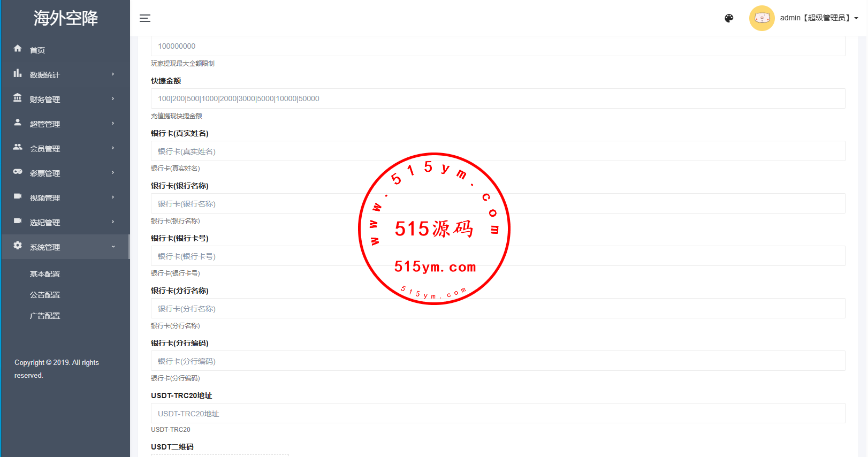This screenshot has width=868, height=457.
Task: Open 公告配置 submenu item
Action: (45, 295)
